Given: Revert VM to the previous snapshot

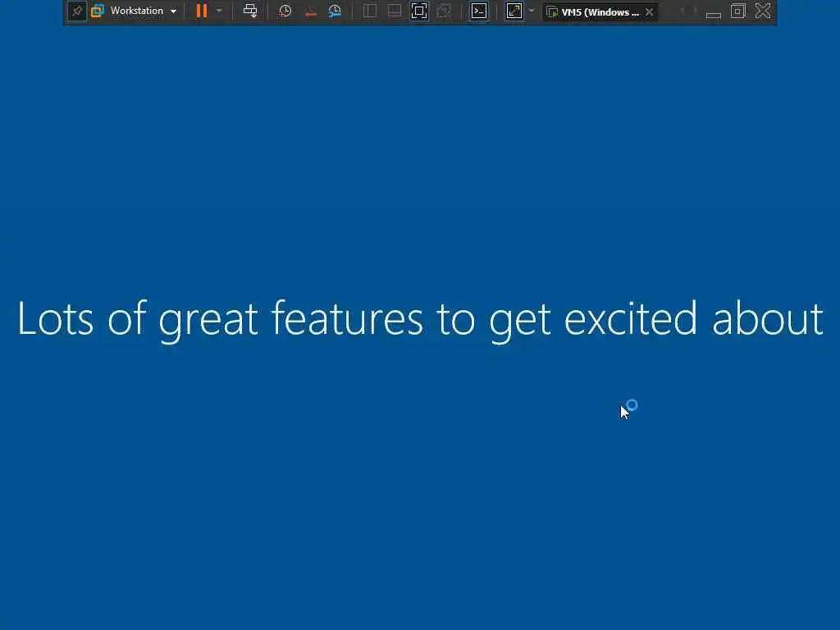Looking at the screenshot, I should click(x=310, y=11).
